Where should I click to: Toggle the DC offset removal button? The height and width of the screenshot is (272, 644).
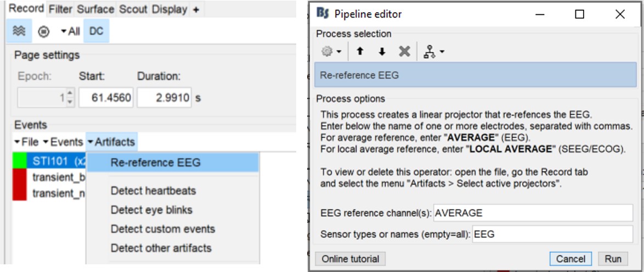[96, 31]
